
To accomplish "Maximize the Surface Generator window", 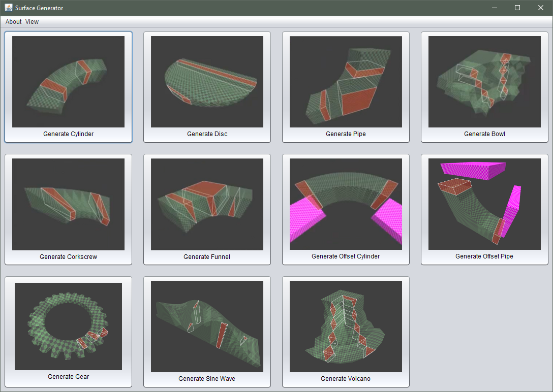I will click(x=517, y=8).
